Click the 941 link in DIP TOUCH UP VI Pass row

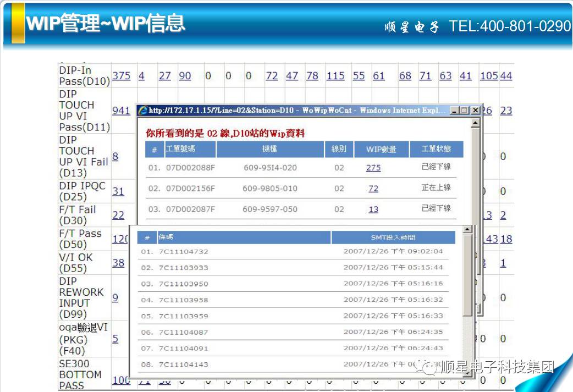click(x=121, y=111)
